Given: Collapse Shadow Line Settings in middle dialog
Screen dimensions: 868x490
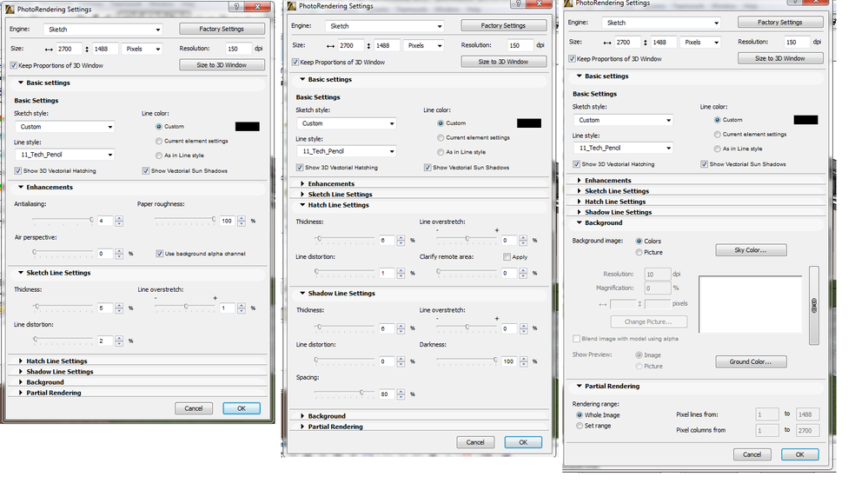Looking at the screenshot, I should (x=303, y=294).
